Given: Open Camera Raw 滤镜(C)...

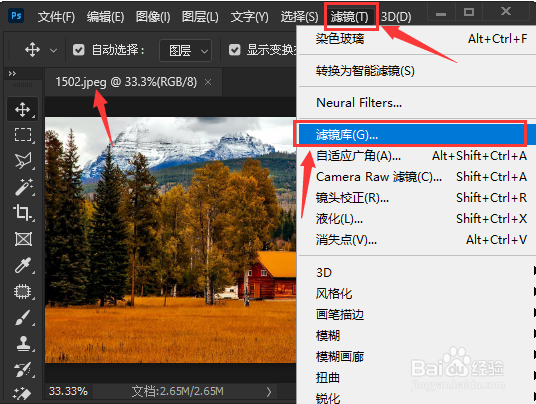Looking at the screenshot, I should [417, 177].
